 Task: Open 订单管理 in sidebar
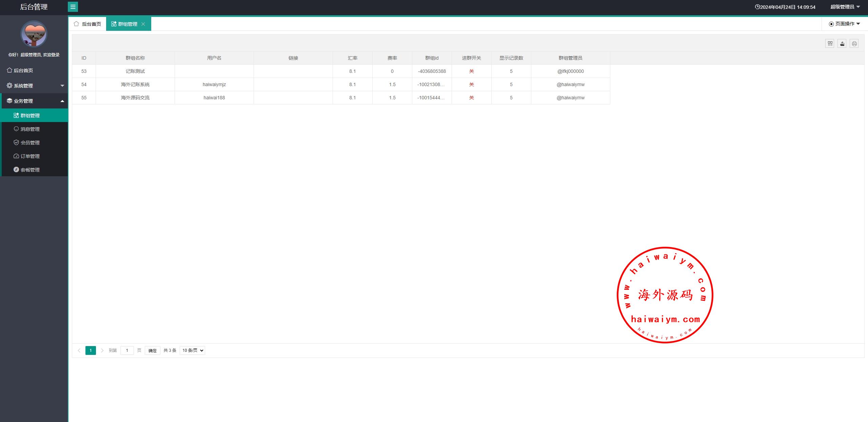(30, 156)
